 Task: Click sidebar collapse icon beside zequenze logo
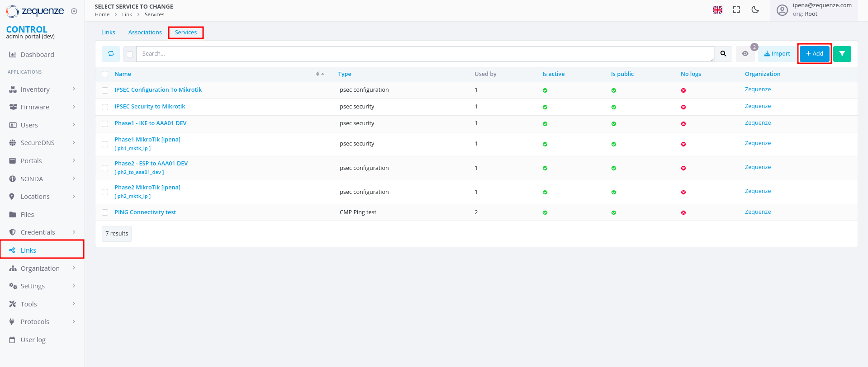tap(74, 11)
